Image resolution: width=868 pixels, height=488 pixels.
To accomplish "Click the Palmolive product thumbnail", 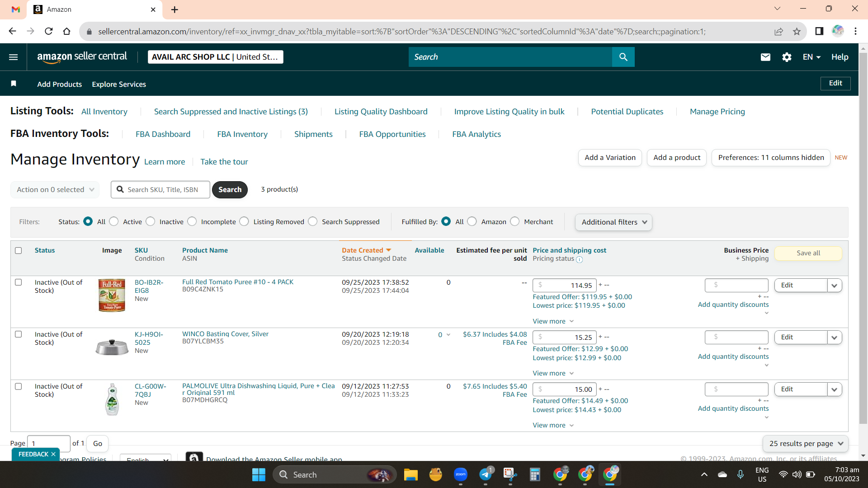I will [x=112, y=399].
